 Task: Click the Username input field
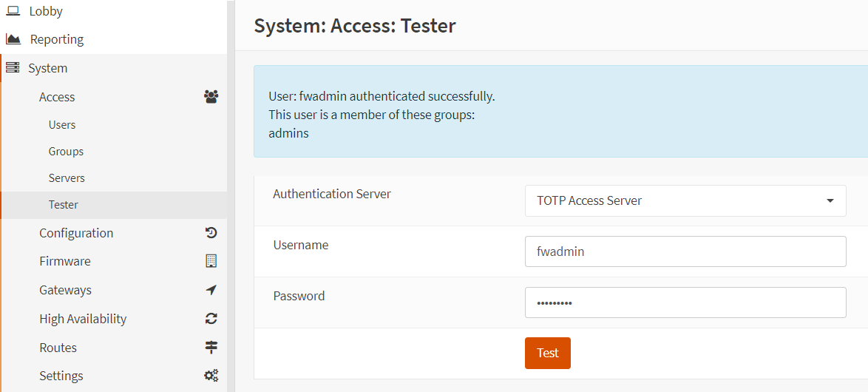[x=685, y=251]
